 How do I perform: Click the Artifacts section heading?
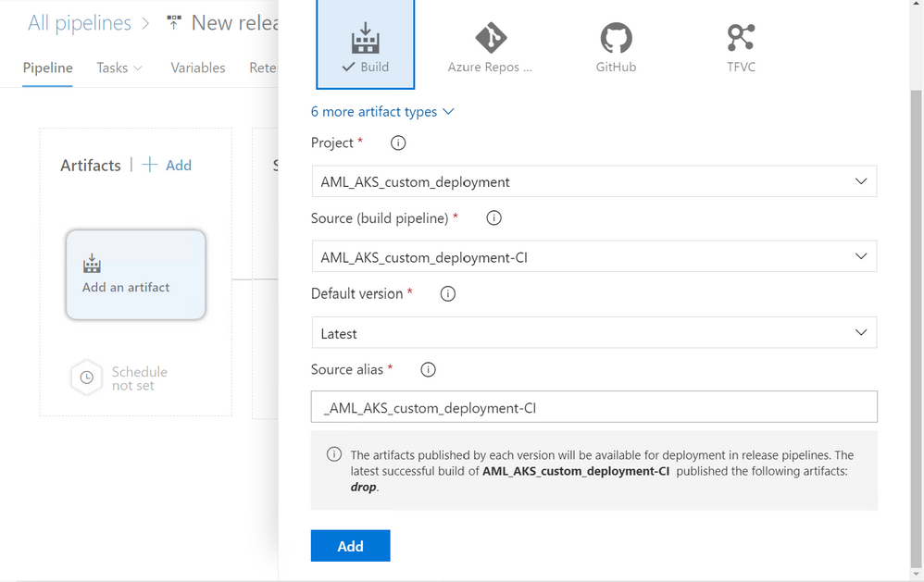(x=90, y=166)
